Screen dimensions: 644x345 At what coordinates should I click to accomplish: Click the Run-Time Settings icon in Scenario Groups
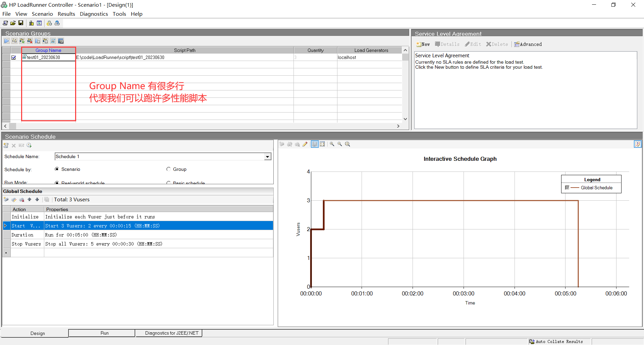click(x=38, y=41)
